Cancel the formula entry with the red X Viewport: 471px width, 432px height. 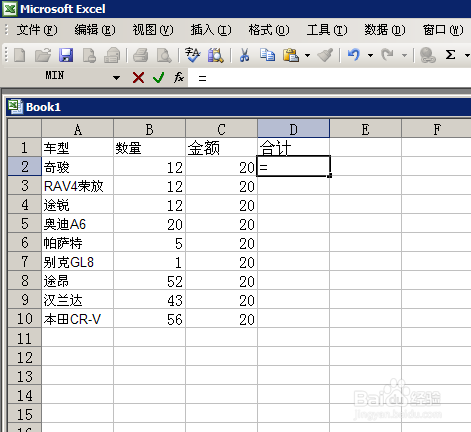pyautogui.click(x=138, y=78)
